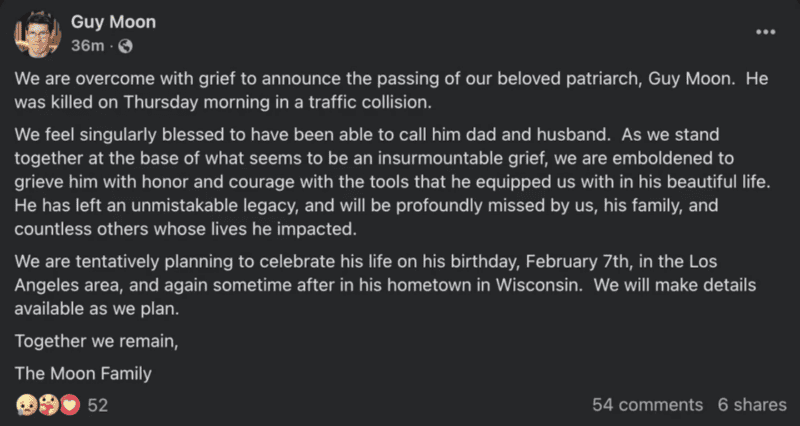Click the care hug reaction emoji
This screenshot has width=800, height=426.
[47, 404]
